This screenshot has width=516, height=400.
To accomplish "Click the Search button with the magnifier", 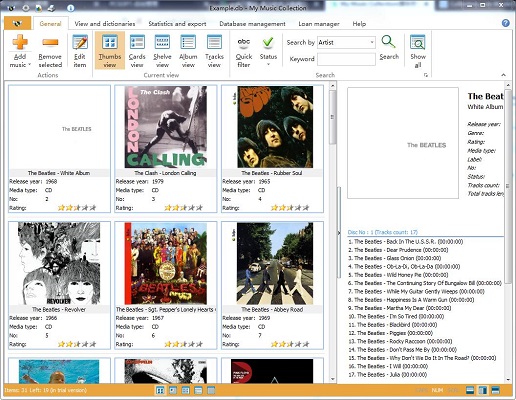I will (x=389, y=48).
